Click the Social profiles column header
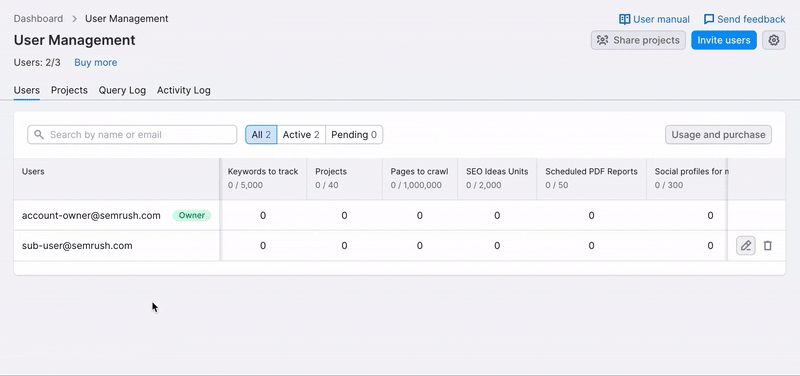The width and height of the screenshot is (800, 376). (x=687, y=179)
